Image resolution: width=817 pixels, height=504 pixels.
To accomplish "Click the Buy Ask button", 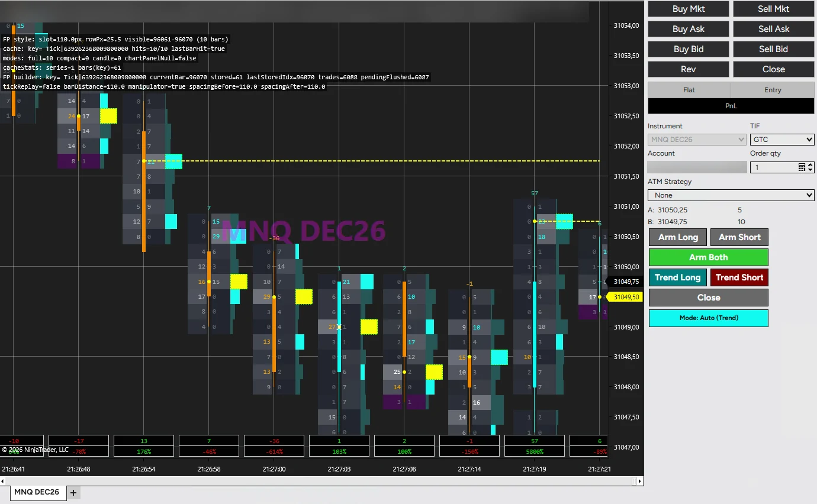I will coord(689,29).
